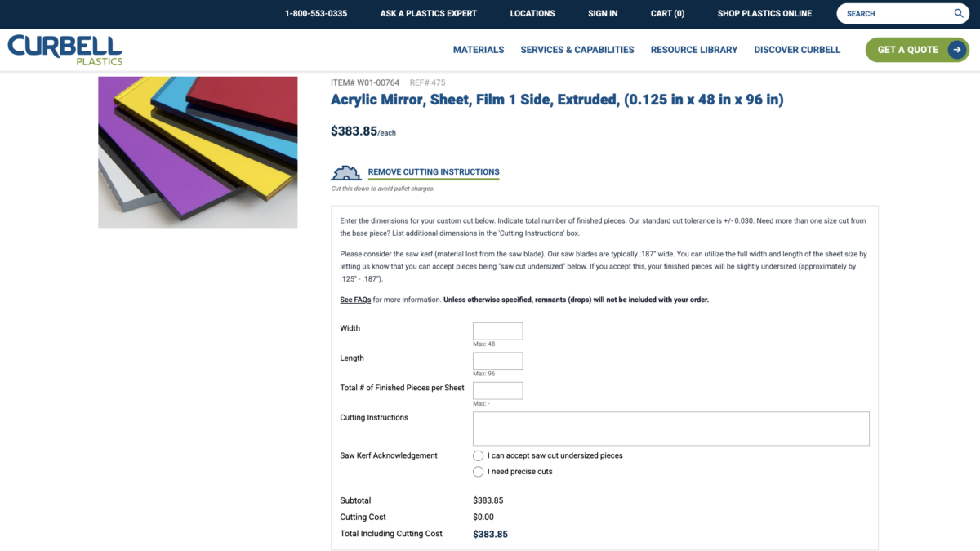Click the 1-800-553-0335 phone link
Image resolution: width=980 pixels, height=551 pixels.
point(316,14)
